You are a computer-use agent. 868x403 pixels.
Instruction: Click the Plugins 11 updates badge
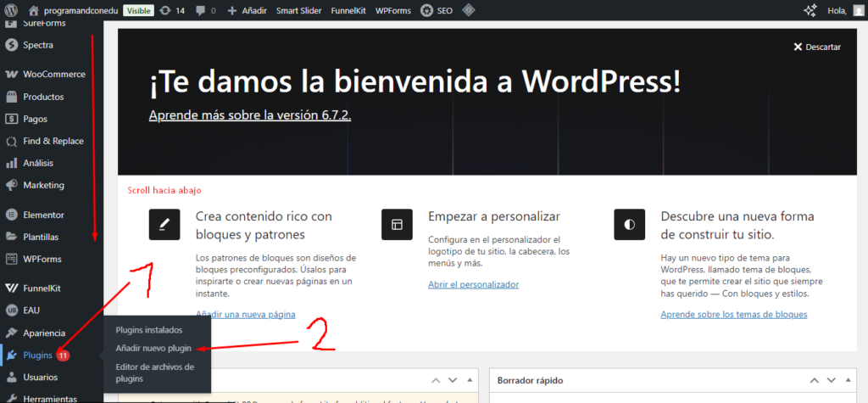(63, 355)
